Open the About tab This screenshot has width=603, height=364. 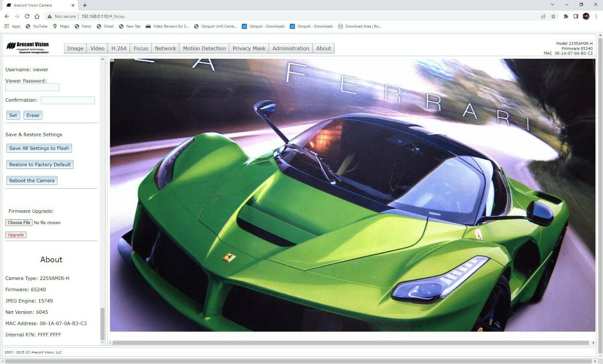323,48
